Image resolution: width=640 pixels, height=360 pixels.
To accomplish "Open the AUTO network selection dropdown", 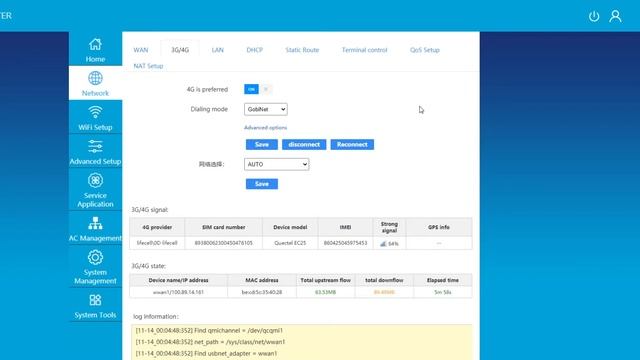I will (x=276, y=164).
